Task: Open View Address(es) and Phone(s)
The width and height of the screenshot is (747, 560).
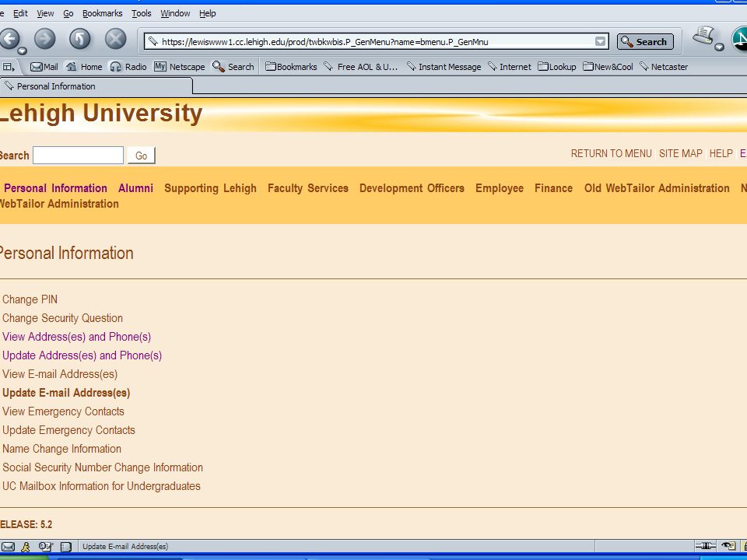Action: pos(77,337)
